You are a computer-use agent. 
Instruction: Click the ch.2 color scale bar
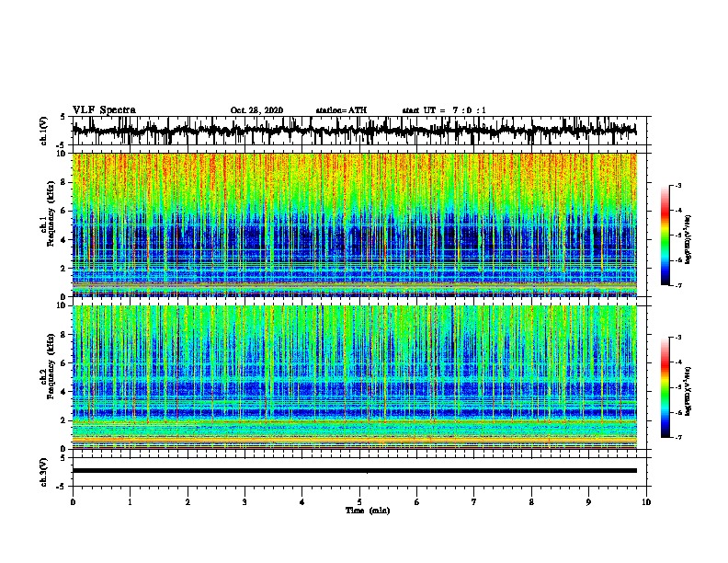click(665, 387)
